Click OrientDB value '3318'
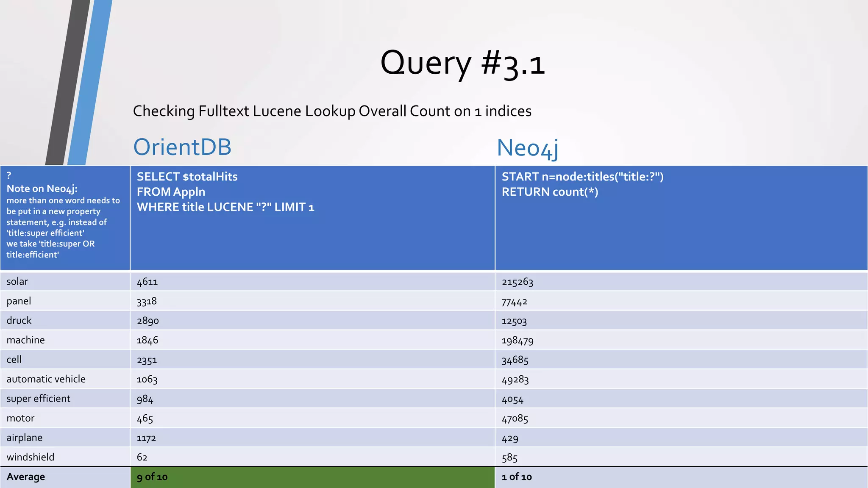 pyautogui.click(x=147, y=301)
